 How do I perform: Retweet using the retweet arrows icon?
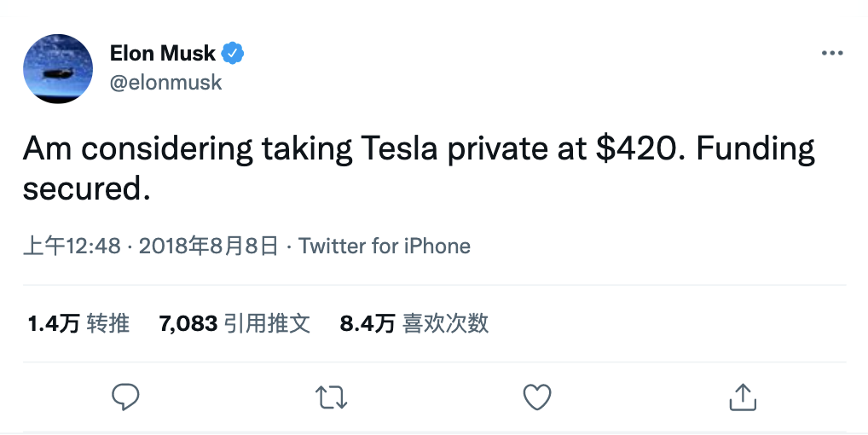330,396
